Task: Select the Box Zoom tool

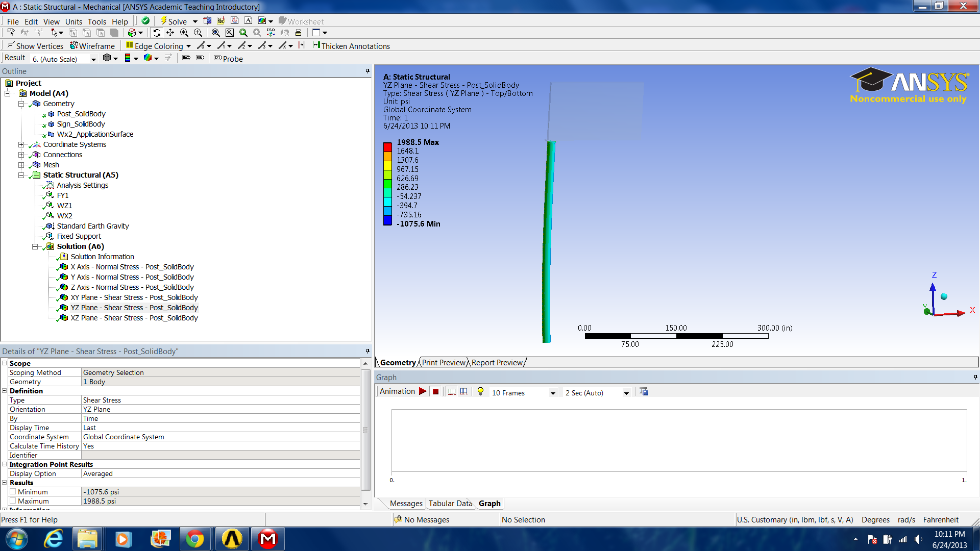Action: coord(198,33)
